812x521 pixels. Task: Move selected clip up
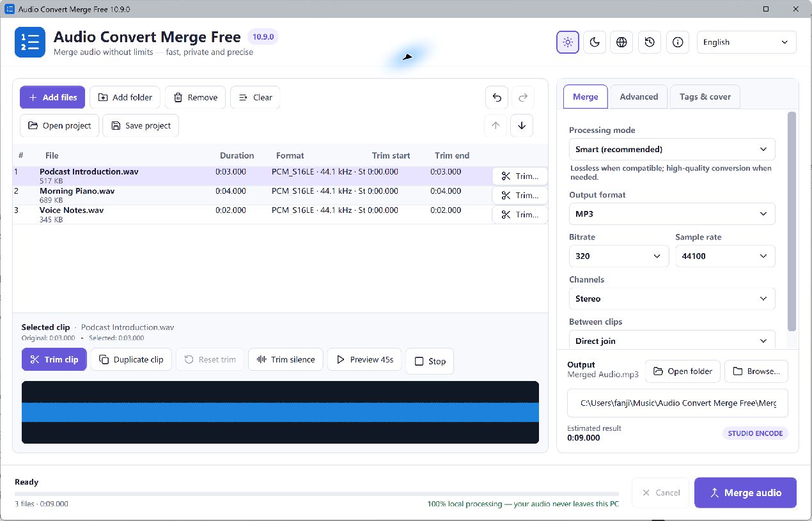click(496, 125)
